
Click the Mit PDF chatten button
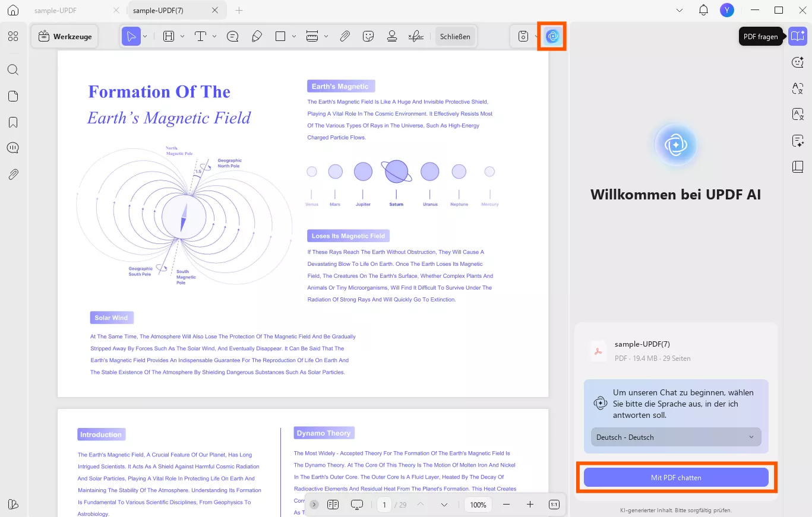tap(675, 477)
